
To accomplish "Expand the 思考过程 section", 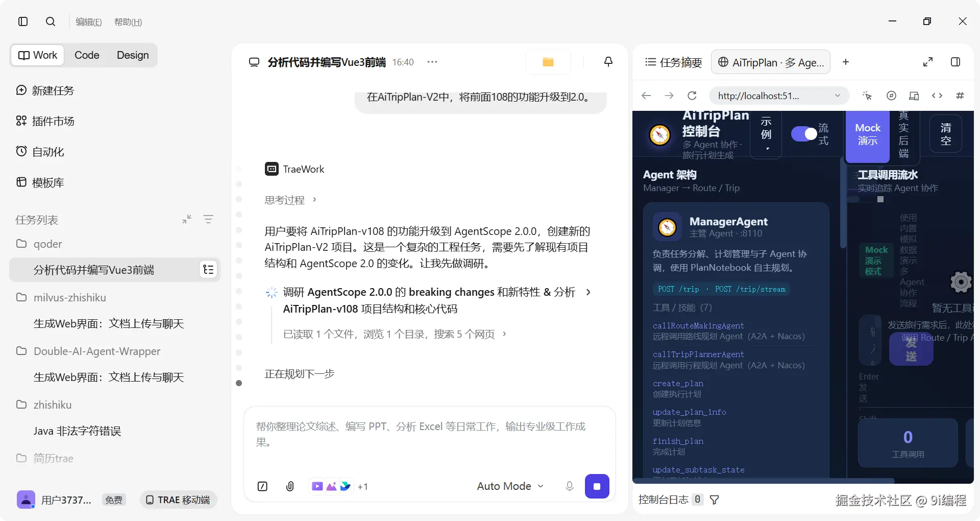I will click(290, 200).
